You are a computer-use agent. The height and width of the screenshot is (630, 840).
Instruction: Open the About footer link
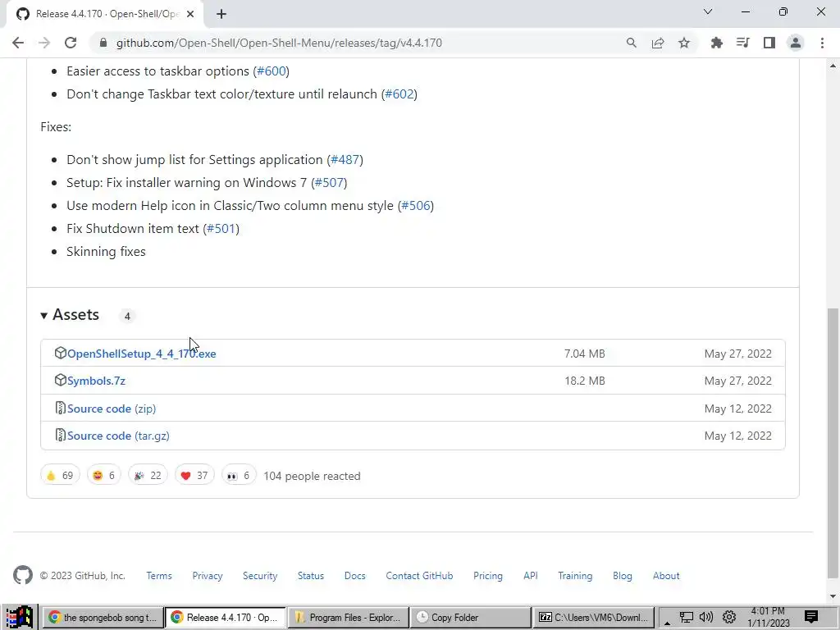pos(666,575)
